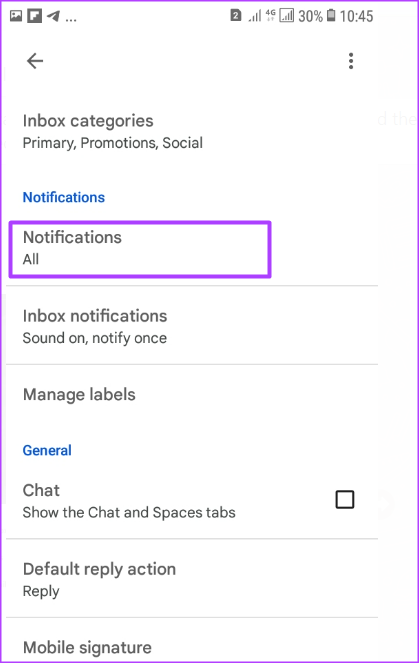
Task: Change the Default reply action
Action: (192, 579)
